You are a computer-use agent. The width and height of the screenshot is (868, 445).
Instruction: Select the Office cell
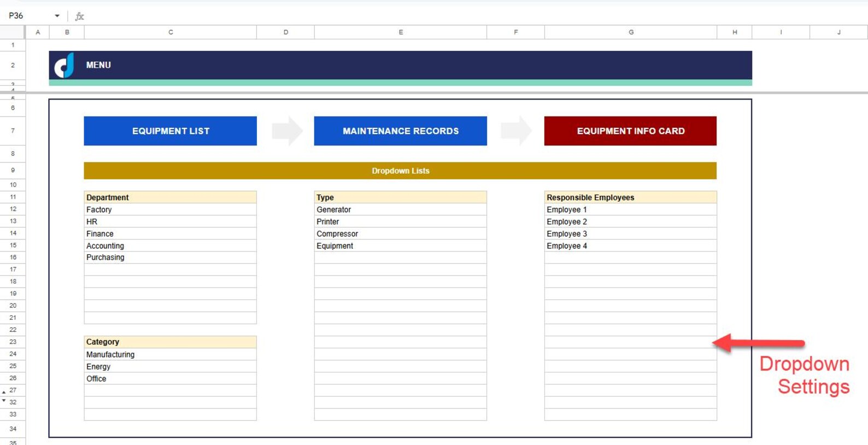coord(171,378)
